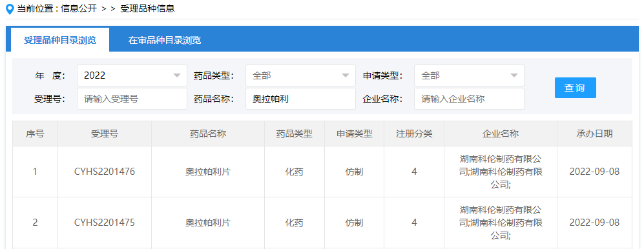Click the 查询 button
The width and height of the screenshot is (644, 249).
pos(575,88)
